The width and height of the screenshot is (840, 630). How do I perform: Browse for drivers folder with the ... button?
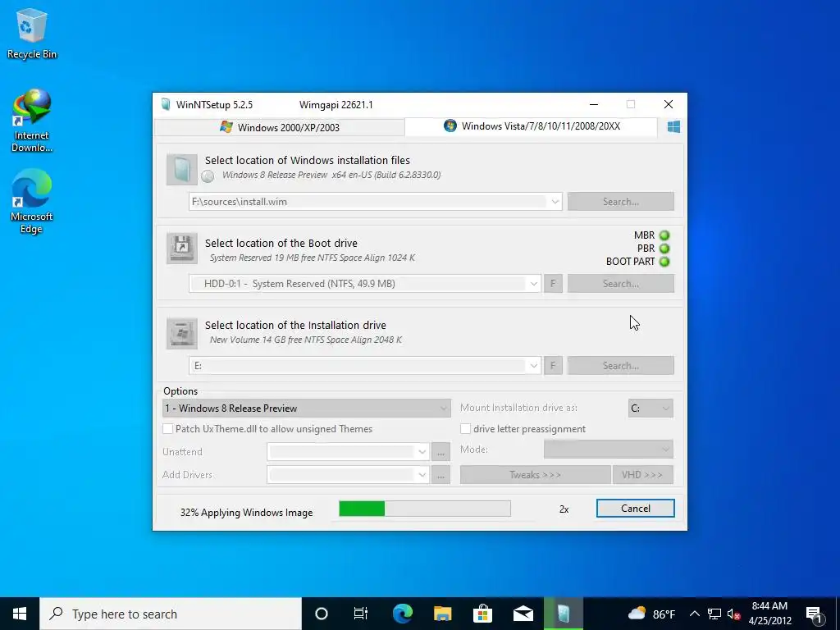pyautogui.click(x=441, y=475)
